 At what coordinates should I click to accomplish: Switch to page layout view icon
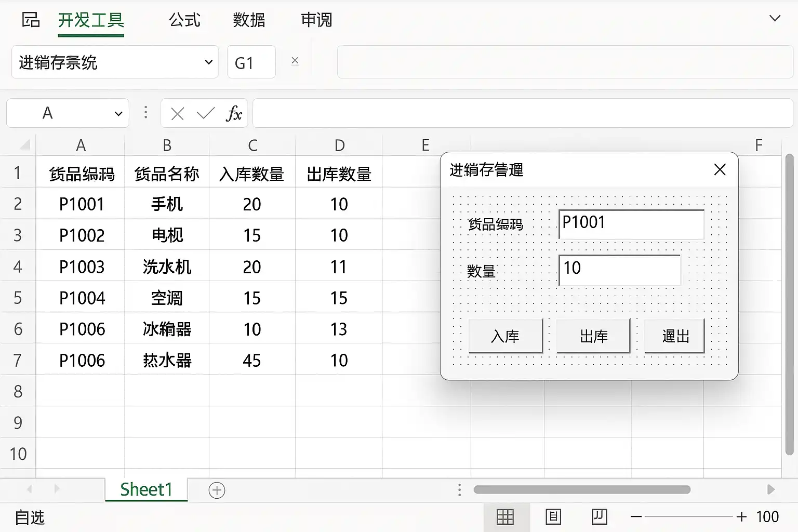(553, 517)
